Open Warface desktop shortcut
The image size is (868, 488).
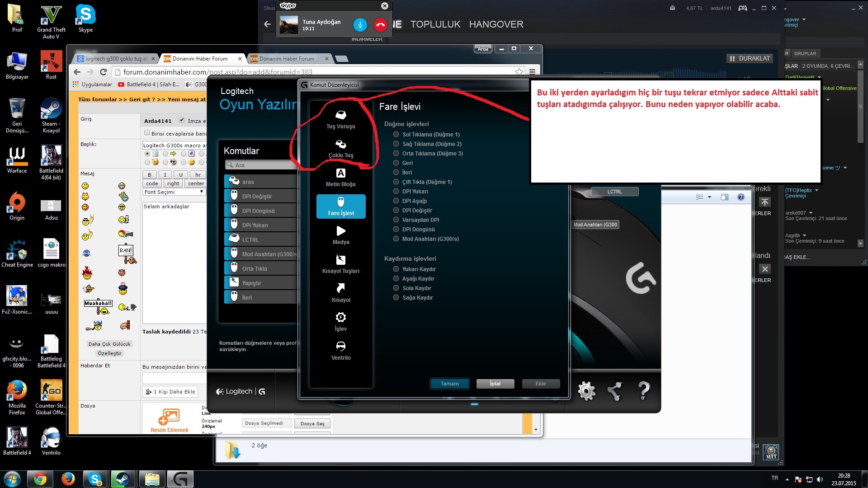(x=17, y=160)
